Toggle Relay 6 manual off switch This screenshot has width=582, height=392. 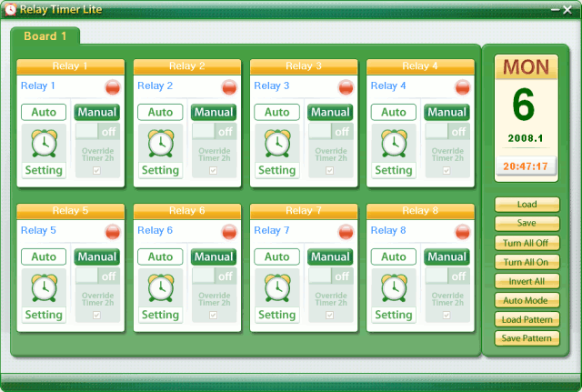[215, 276]
